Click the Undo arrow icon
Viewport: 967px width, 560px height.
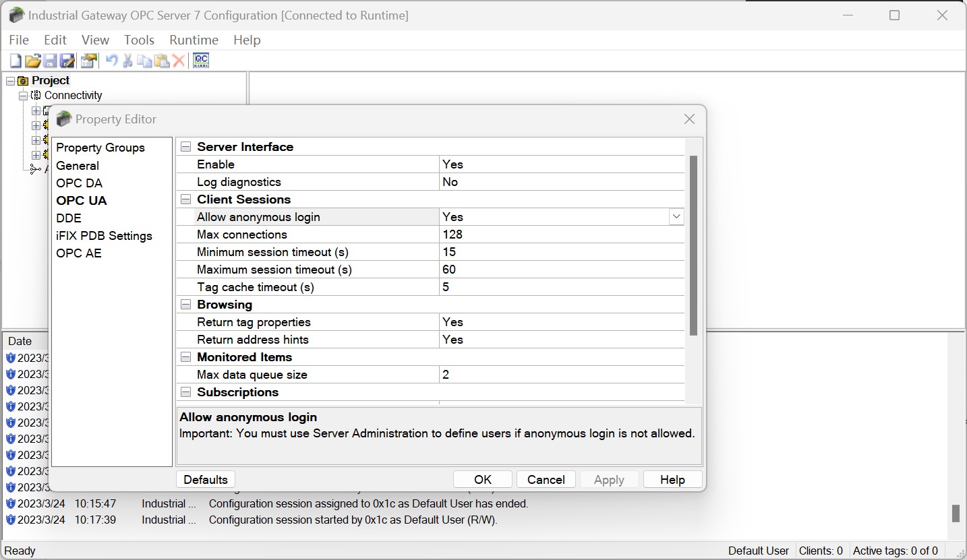(x=112, y=61)
